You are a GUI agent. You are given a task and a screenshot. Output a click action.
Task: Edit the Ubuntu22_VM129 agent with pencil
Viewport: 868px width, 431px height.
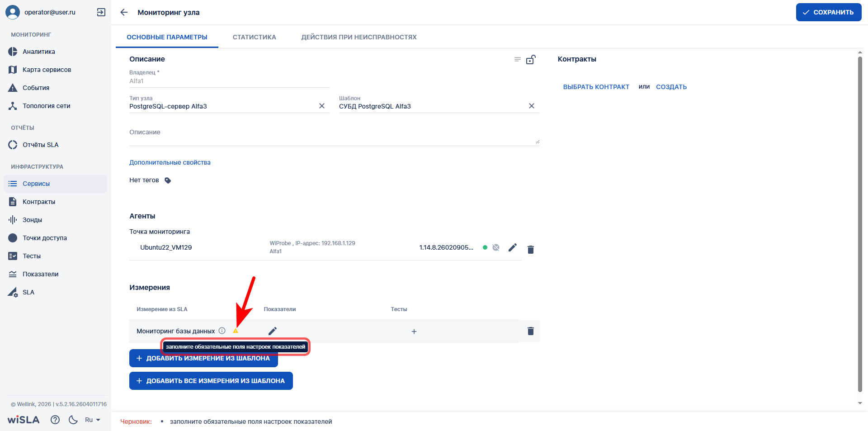point(512,247)
